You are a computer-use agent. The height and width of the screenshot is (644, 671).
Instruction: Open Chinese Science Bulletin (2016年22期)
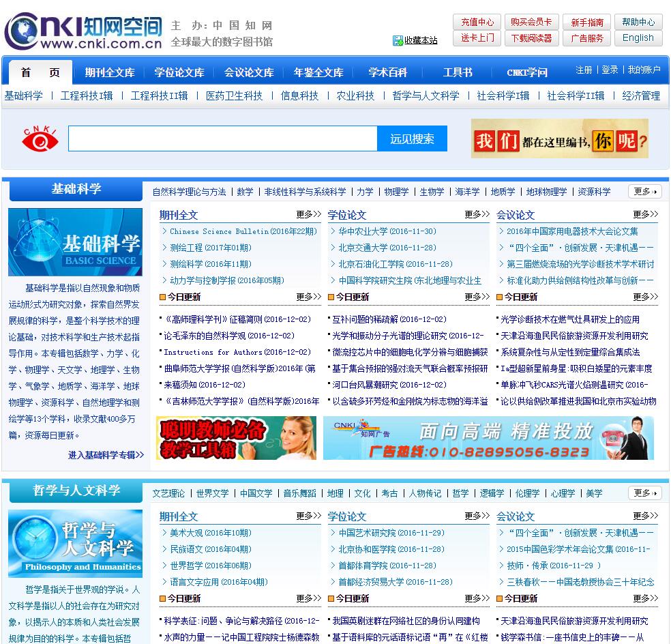[243, 231]
